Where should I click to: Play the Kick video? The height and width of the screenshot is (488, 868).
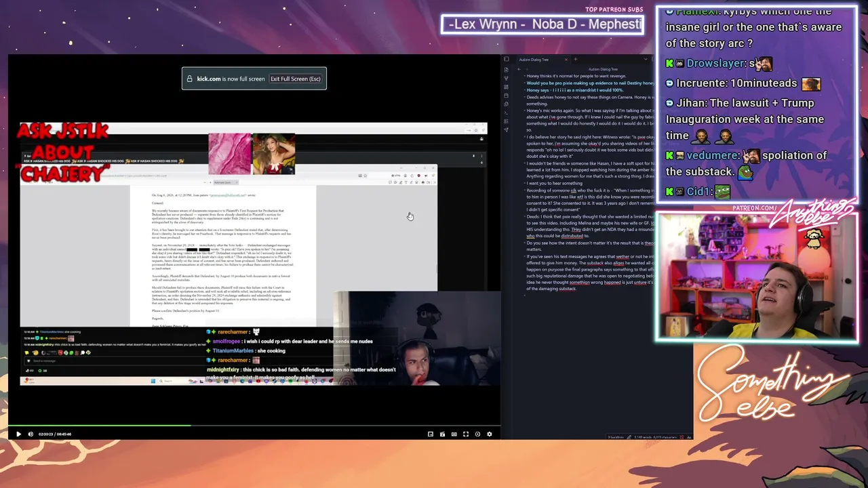pyautogui.click(x=18, y=434)
